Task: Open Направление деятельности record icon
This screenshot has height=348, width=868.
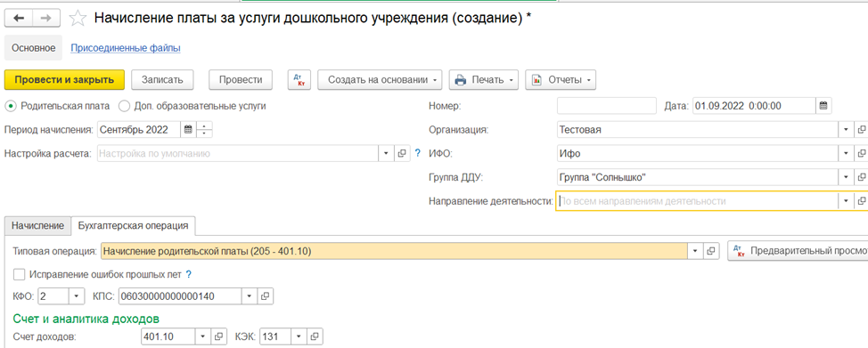Action: tap(861, 201)
